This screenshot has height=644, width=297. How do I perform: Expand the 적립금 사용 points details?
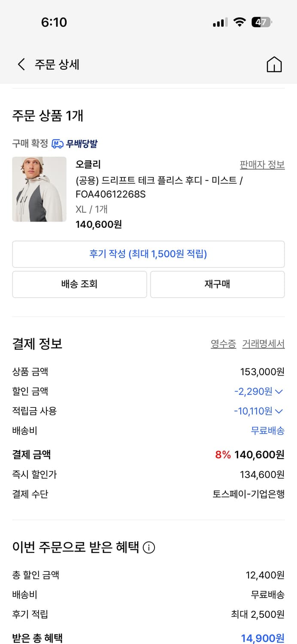point(279,411)
